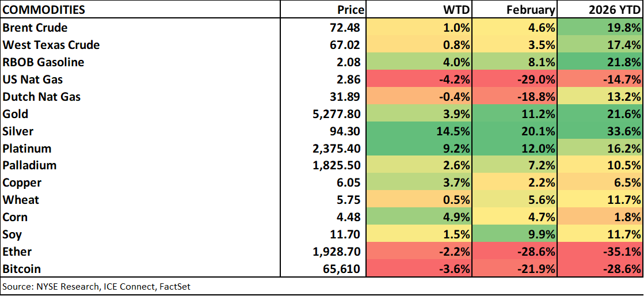Select the Gold price 5,277.80 cell

[336, 114]
